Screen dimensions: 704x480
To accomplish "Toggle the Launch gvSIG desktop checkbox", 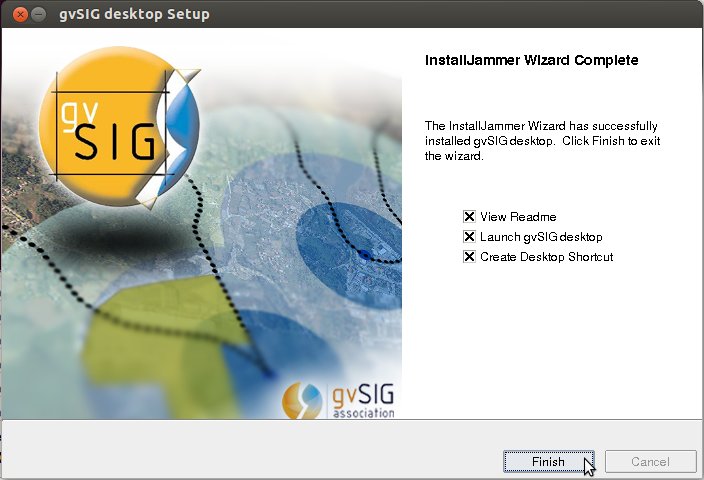I will (x=469, y=236).
